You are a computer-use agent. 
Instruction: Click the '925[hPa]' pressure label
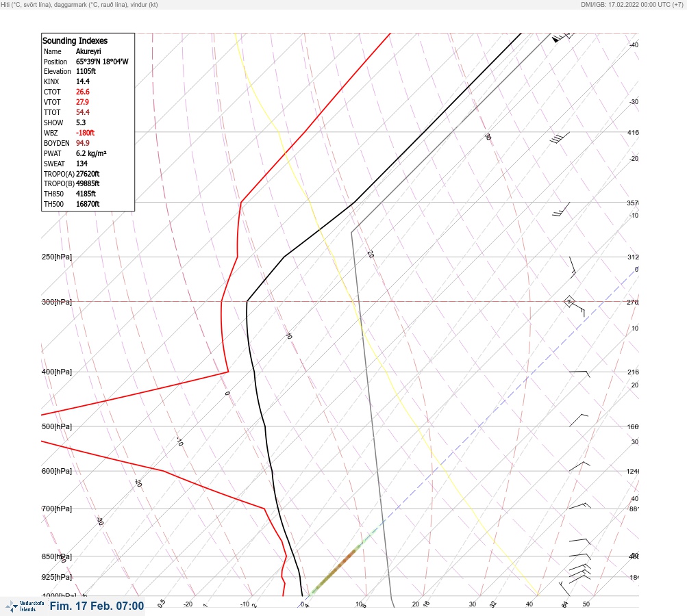(x=57, y=577)
